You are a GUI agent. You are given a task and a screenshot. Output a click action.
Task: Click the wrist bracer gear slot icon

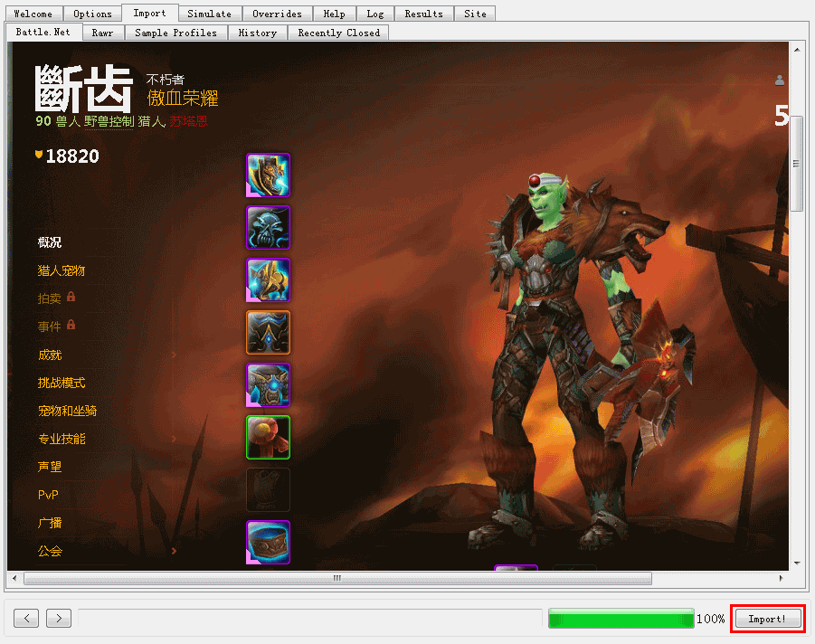[x=269, y=543]
